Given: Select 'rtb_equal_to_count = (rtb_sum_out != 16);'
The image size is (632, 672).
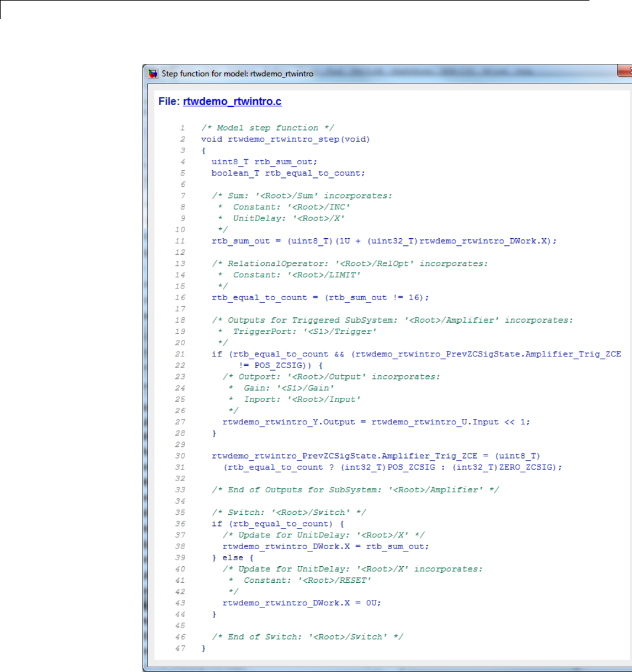Looking at the screenshot, I should point(320,297).
